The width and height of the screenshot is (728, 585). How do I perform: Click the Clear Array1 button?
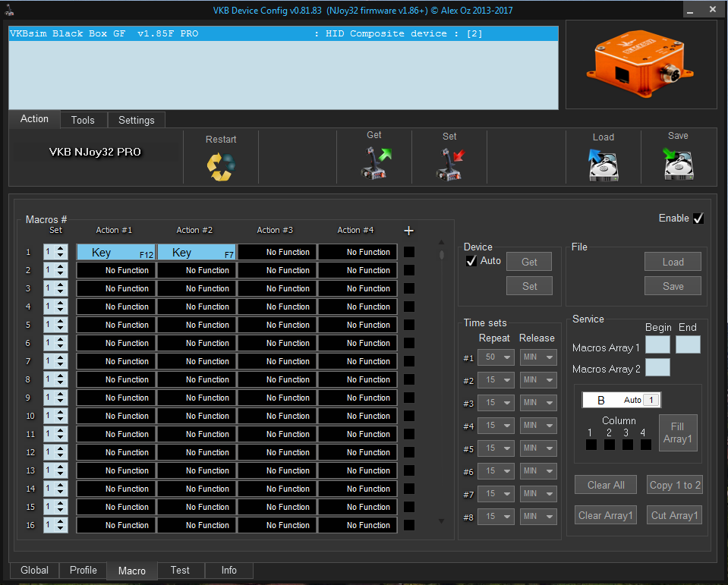click(x=606, y=515)
